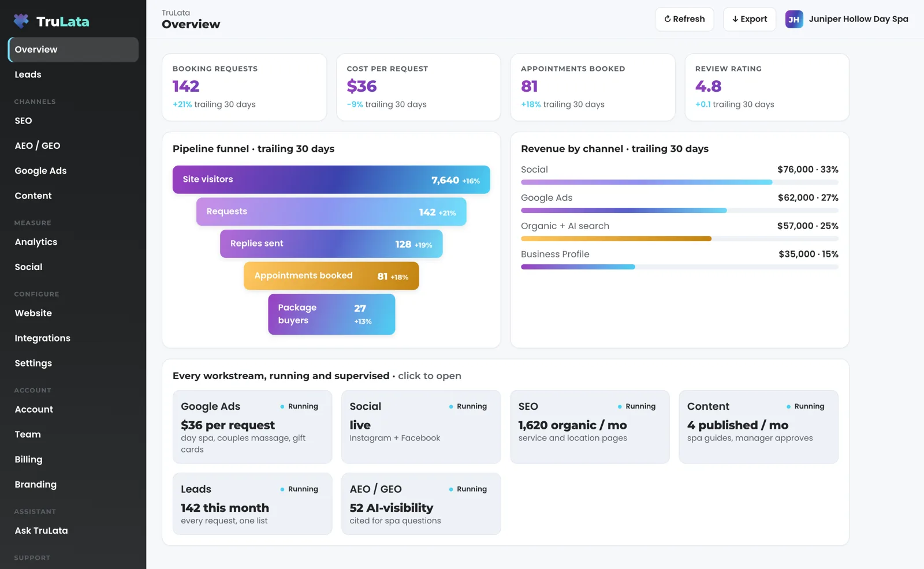This screenshot has height=569, width=924.
Task: Click the Appointments Booked 81 card
Action: [x=593, y=87]
